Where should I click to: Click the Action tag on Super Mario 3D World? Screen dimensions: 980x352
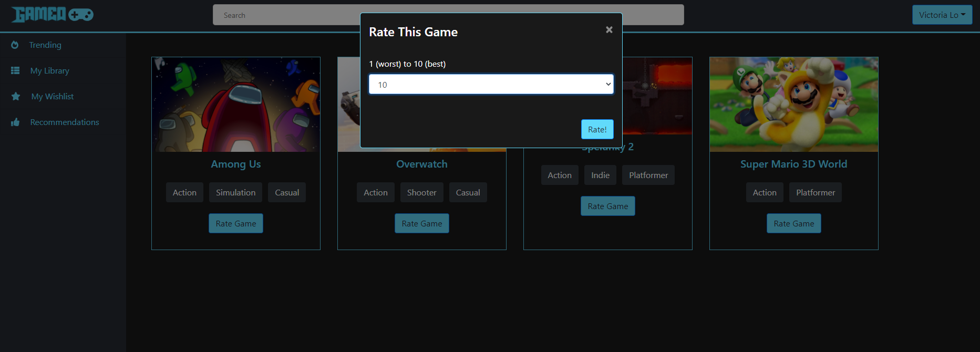[765, 192]
